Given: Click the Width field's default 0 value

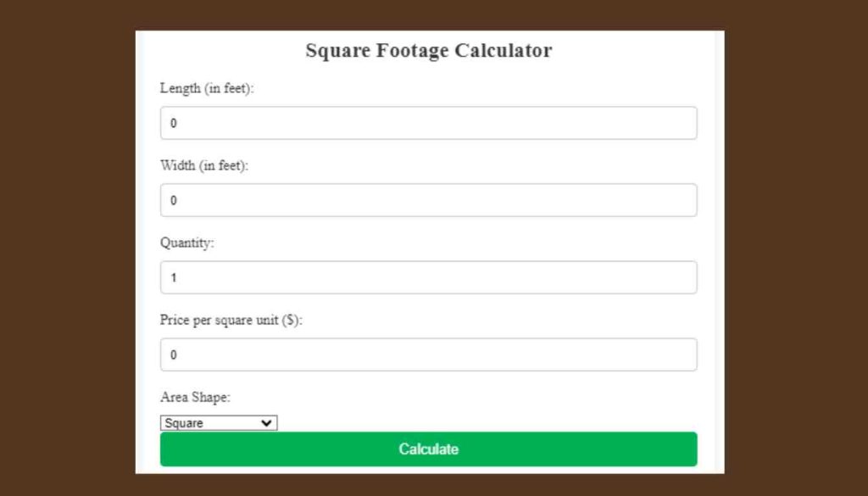Looking at the screenshot, I should coord(174,199).
